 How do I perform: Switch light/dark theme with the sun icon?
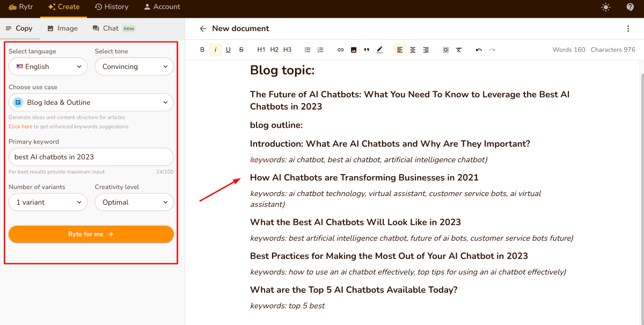(x=606, y=7)
